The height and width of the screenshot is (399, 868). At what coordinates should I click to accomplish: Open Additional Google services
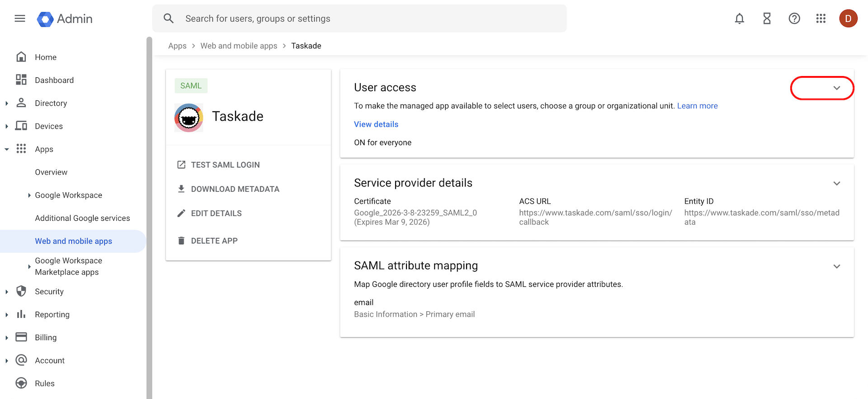coord(82,218)
